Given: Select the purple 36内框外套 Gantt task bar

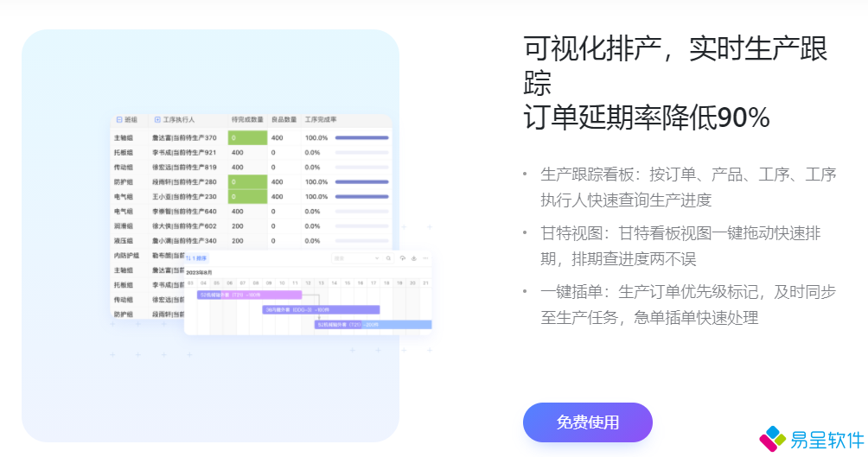Looking at the screenshot, I should 321,309.
